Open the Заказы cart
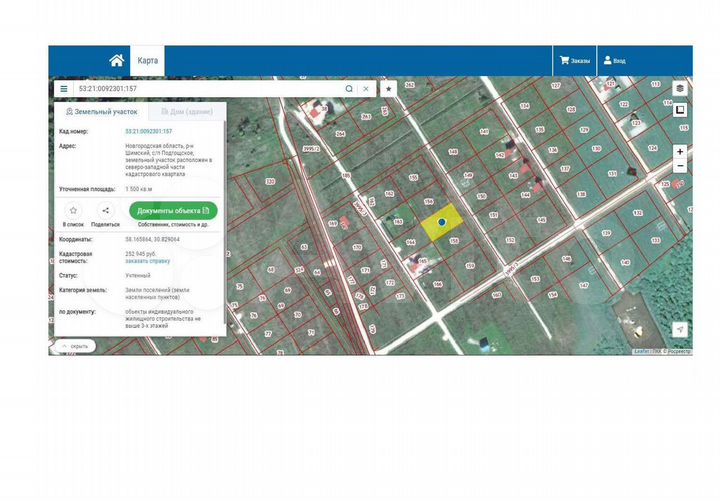Viewport: 720px width, 501px height. point(574,61)
